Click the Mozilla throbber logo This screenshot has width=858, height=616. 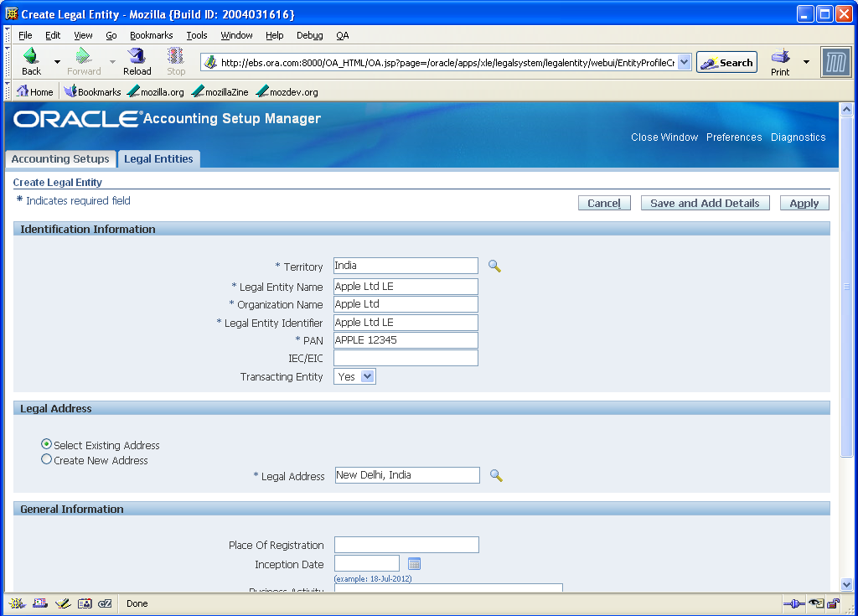click(835, 61)
